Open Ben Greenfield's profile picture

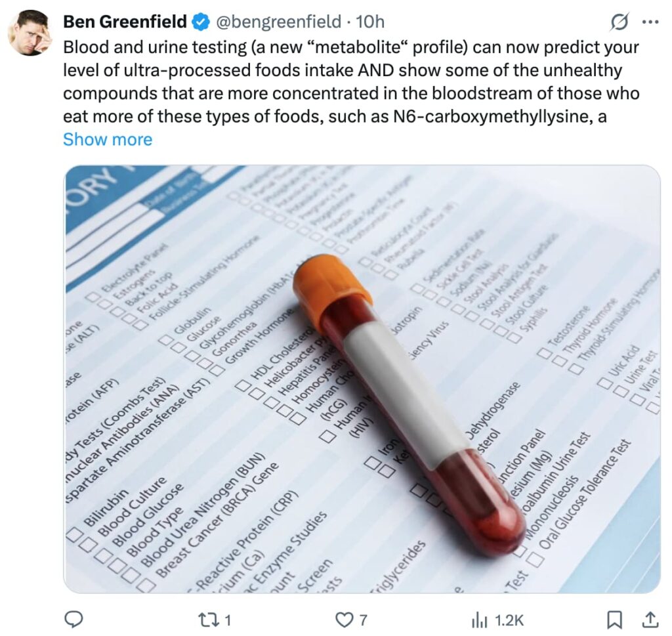30,33
